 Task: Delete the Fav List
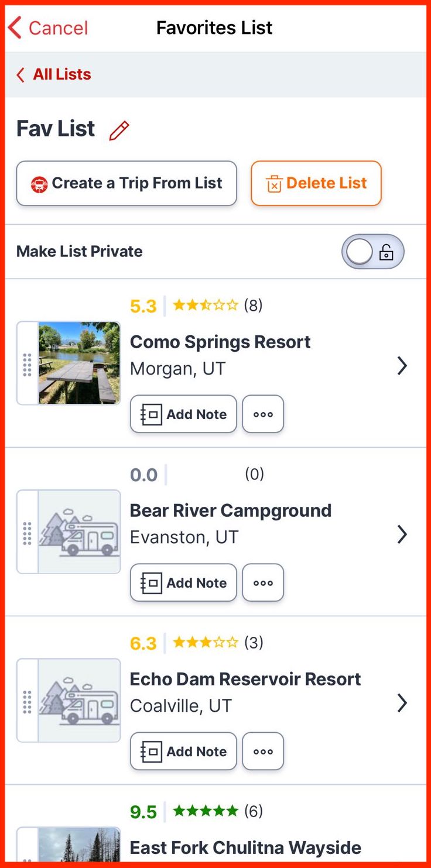[316, 183]
